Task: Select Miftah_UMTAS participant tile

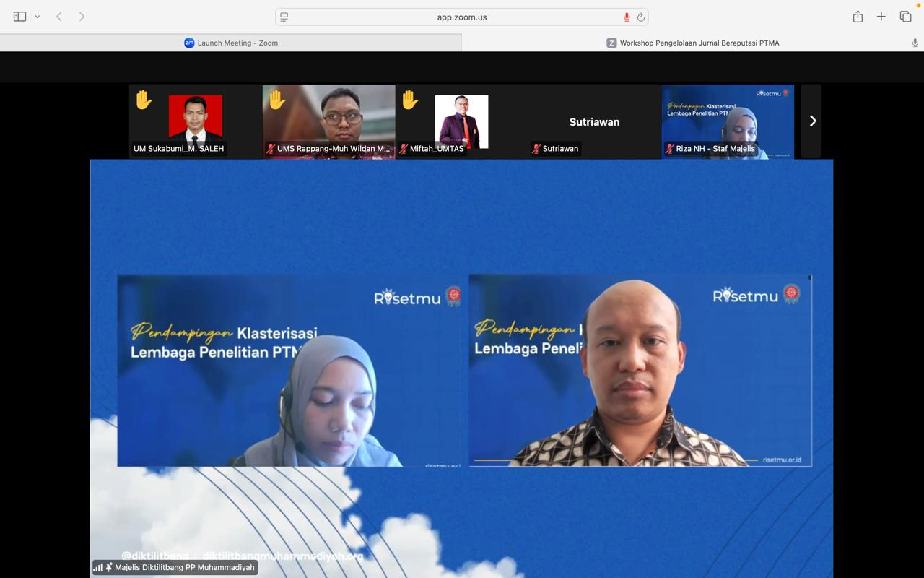Action: point(461,121)
